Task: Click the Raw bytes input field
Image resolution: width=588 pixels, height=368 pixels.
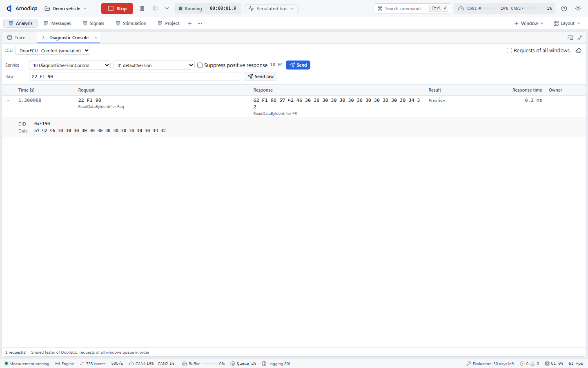Action: point(135,76)
